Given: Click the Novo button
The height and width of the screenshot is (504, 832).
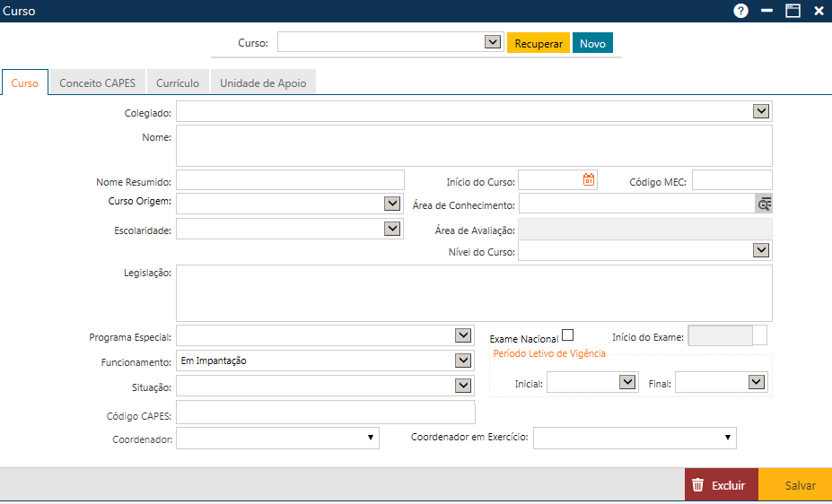Looking at the screenshot, I should (x=592, y=44).
